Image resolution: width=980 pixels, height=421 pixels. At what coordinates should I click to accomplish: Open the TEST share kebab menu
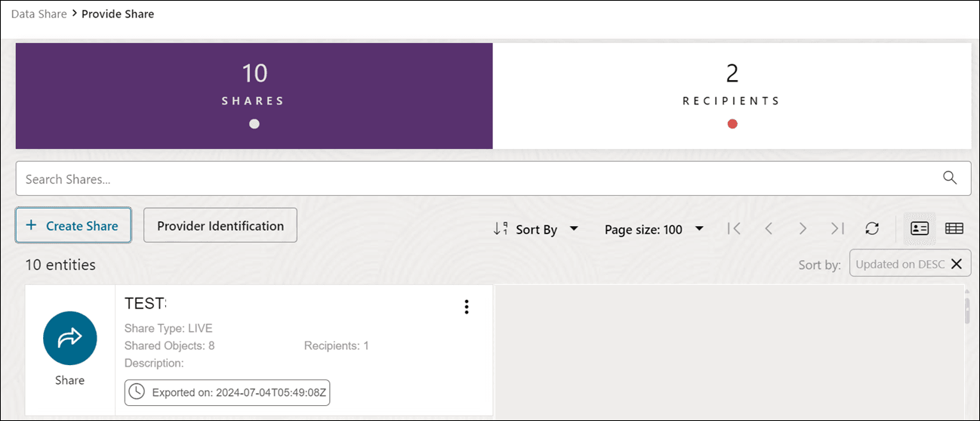[467, 306]
